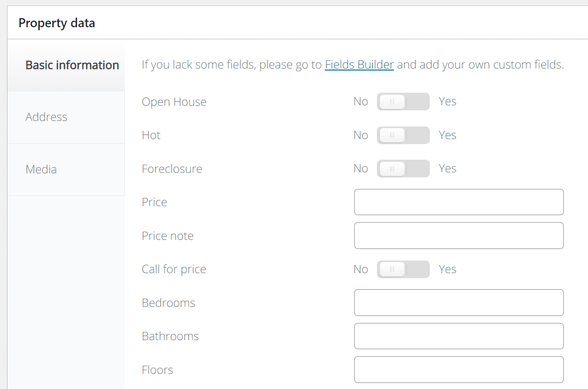Open the Basic information tab
The image size is (588, 389).
(72, 65)
